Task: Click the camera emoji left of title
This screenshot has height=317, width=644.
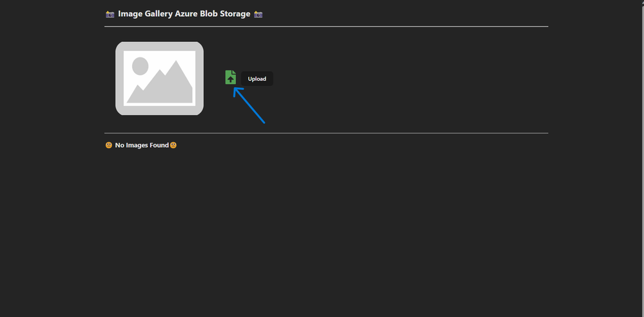Action: (109, 14)
